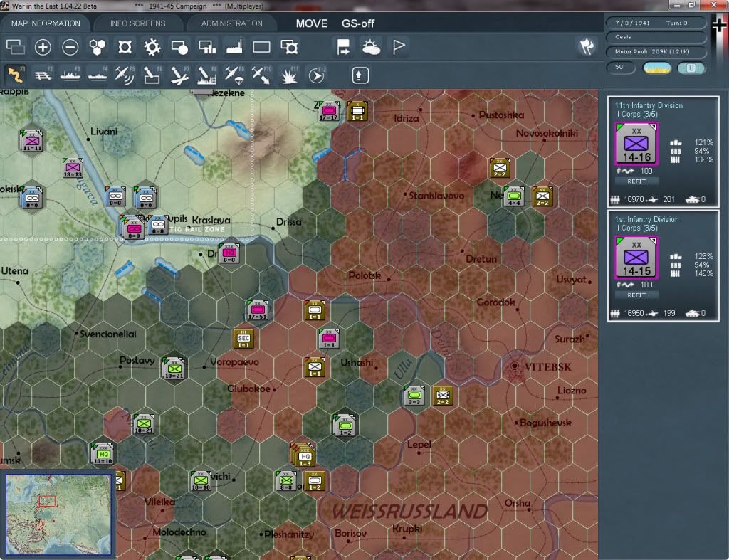This screenshot has height=560, width=729.
Task: Select F2 Rail mode icon
Action: pyautogui.click(x=43, y=75)
